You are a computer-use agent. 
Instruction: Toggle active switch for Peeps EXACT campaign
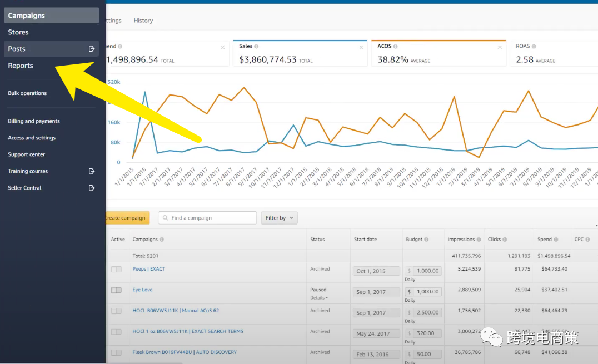[116, 270]
